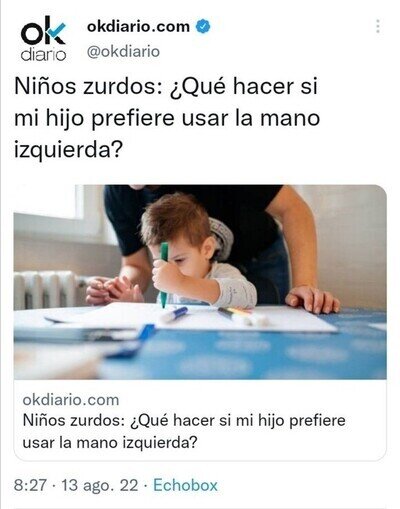Viewport: 400px width, 509px height.
Task: Click the okdiario.com domain in the link card
Action: pos(71,400)
